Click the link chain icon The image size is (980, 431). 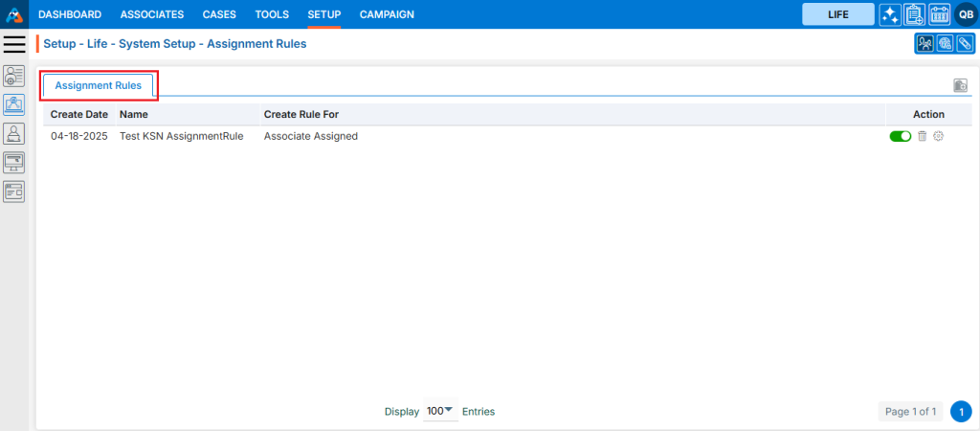(965, 44)
